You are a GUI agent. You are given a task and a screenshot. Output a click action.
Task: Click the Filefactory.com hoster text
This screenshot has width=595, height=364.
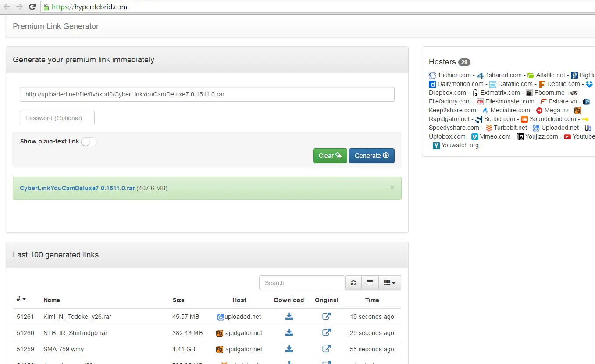450,101
